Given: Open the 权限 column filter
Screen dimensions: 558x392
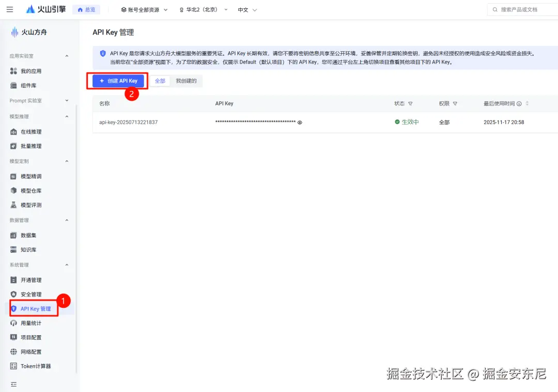Looking at the screenshot, I should tap(455, 103).
